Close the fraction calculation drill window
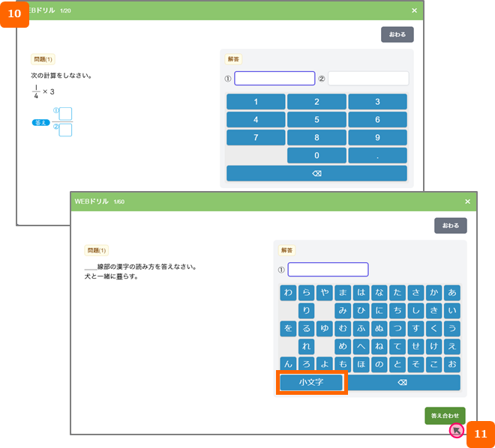Viewport: 495px width, 448px height. [x=414, y=10]
